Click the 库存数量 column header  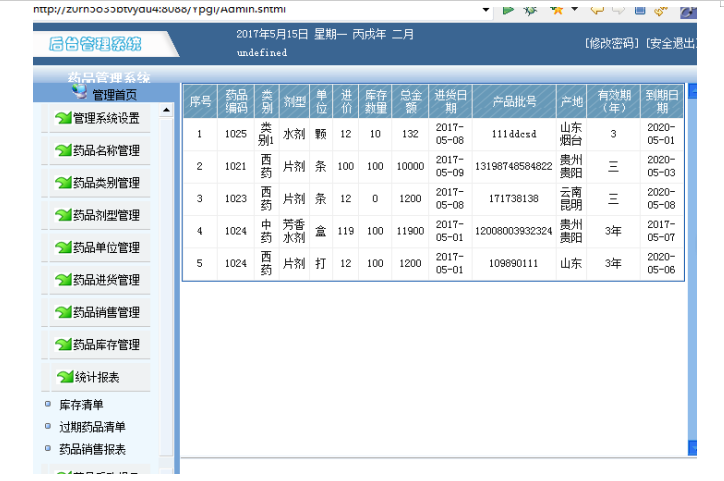tap(375, 101)
